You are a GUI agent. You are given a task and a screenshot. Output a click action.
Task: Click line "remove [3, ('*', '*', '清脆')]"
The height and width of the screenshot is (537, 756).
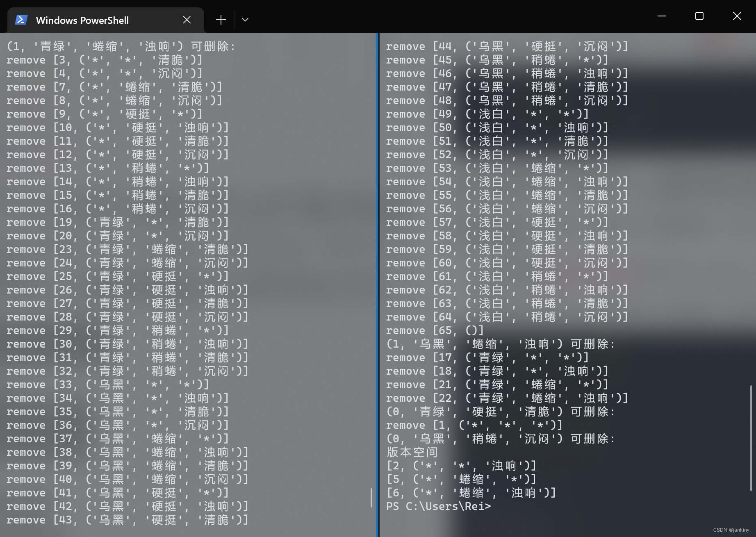coord(105,60)
